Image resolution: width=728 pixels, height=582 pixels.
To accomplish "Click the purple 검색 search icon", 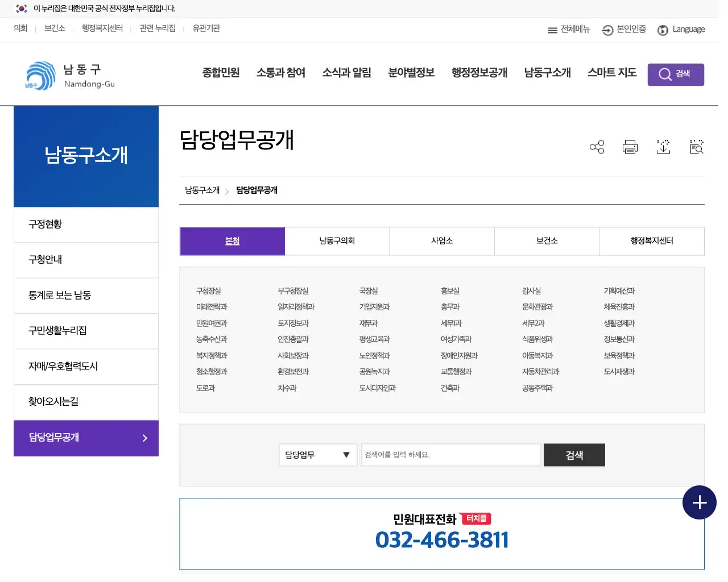I will [676, 74].
